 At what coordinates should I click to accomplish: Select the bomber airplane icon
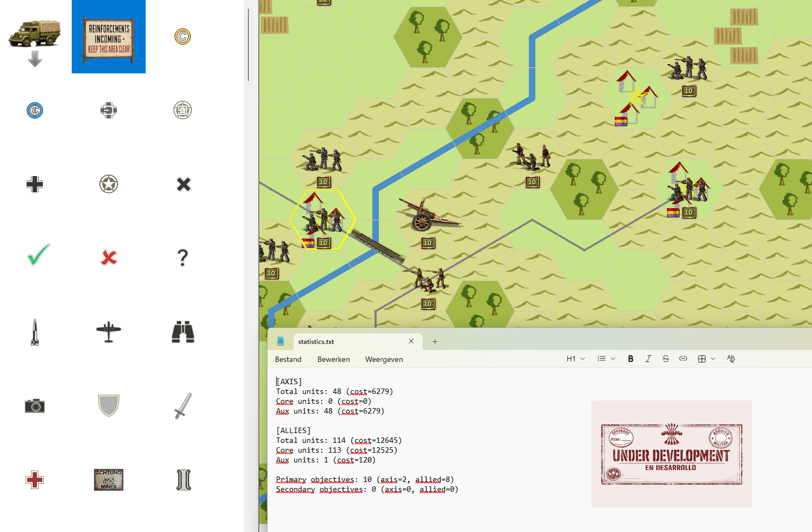click(109, 331)
